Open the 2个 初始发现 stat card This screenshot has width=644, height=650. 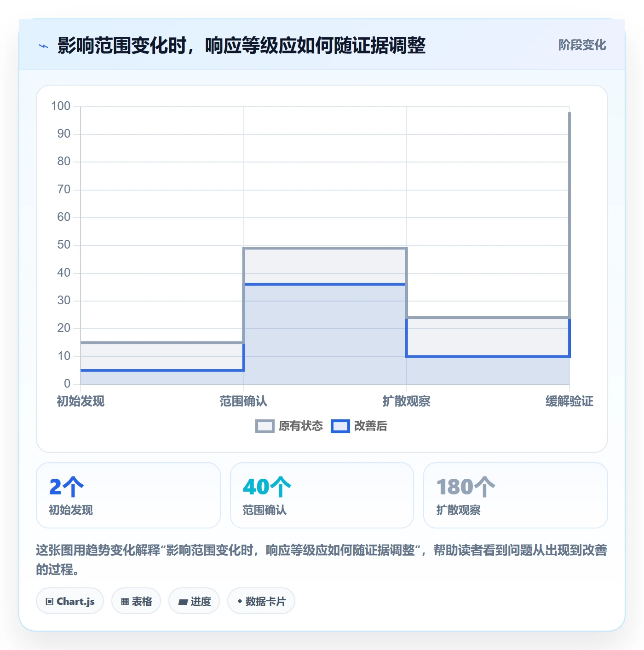click(128, 495)
